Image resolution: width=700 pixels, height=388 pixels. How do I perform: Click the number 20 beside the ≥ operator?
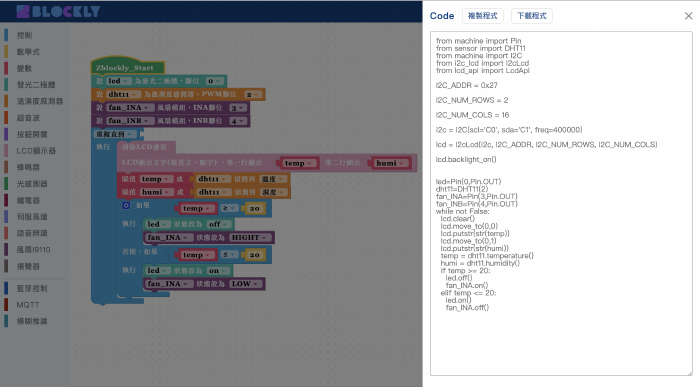(254, 209)
